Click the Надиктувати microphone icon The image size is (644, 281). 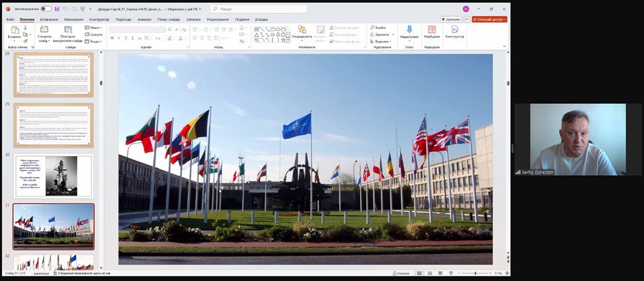tap(409, 29)
